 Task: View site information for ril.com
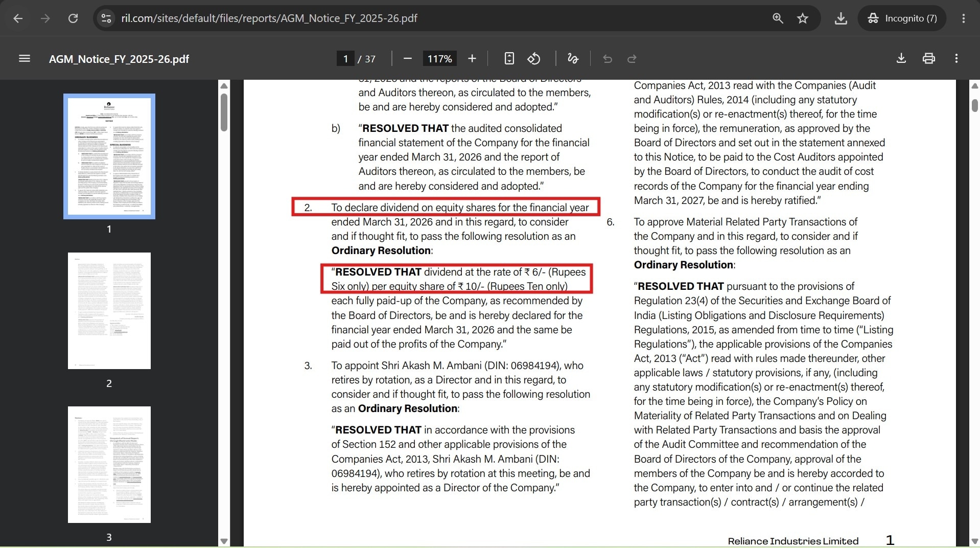106,18
